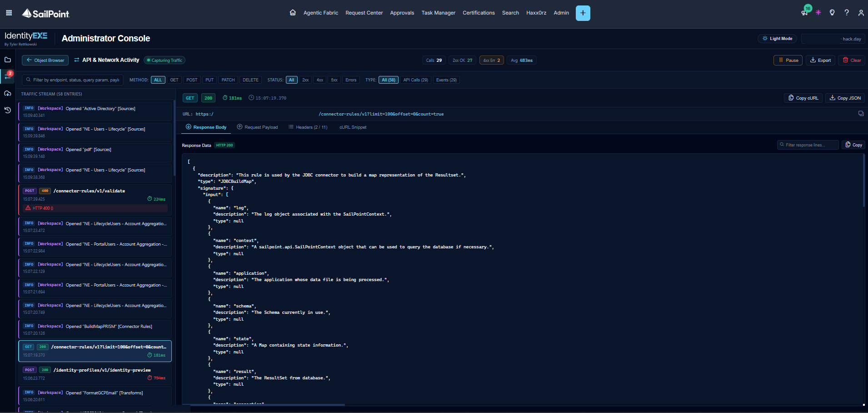
Task: Select the Opened "Active Directory" [Sources] entry
Action: click(95, 111)
